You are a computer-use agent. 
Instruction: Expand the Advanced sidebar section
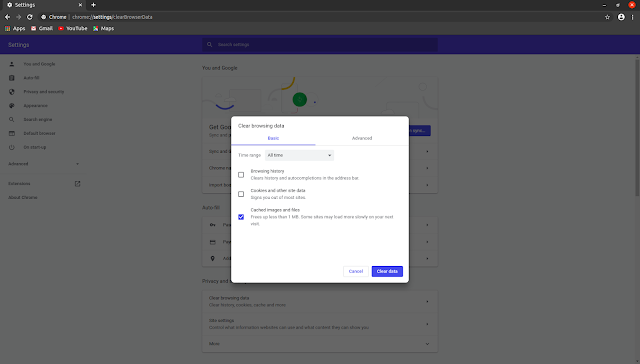click(x=44, y=164)
